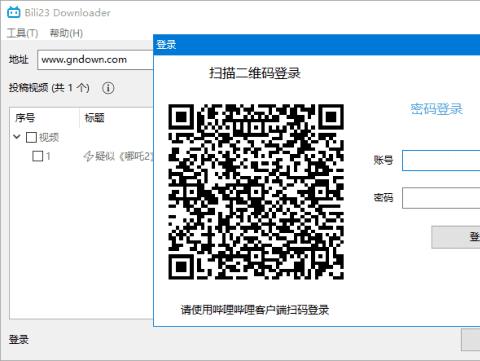This screenshot has width=480, height=361.
Task: Click the 登录 label at the bottom left
Action: pyautogui.click(x=19, y=340)
